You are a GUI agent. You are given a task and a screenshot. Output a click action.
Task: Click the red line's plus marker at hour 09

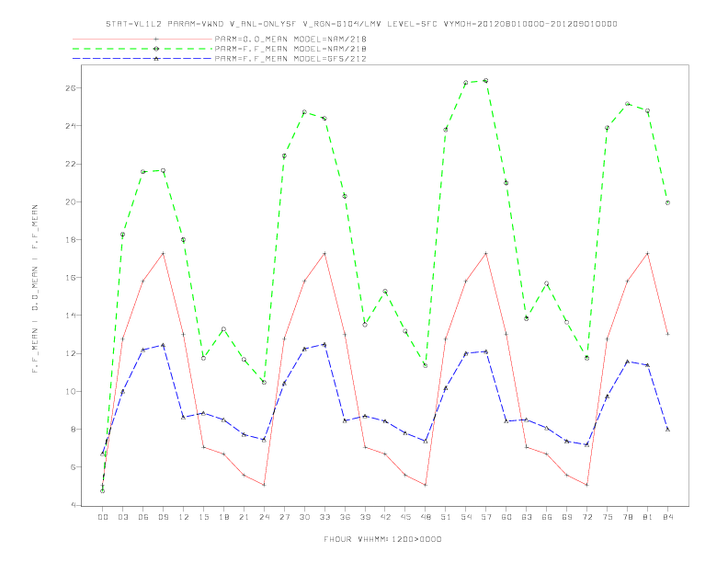(x=163, y=254)
